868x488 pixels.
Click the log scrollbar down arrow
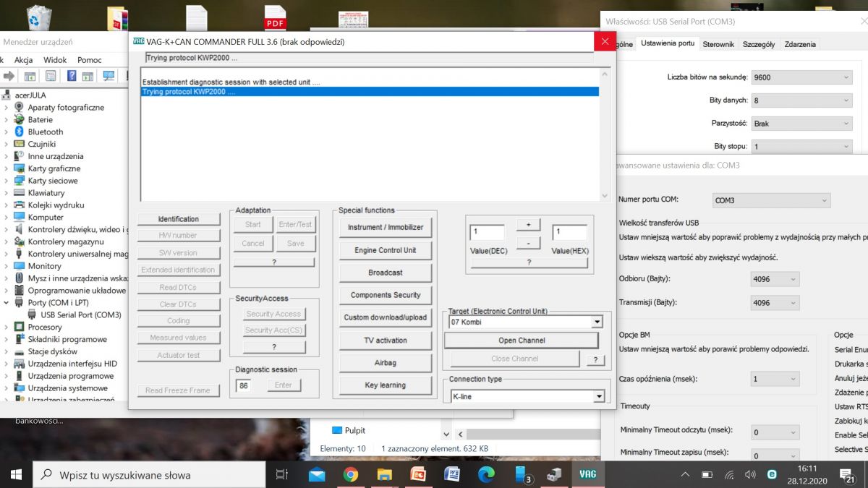[605, 195]
